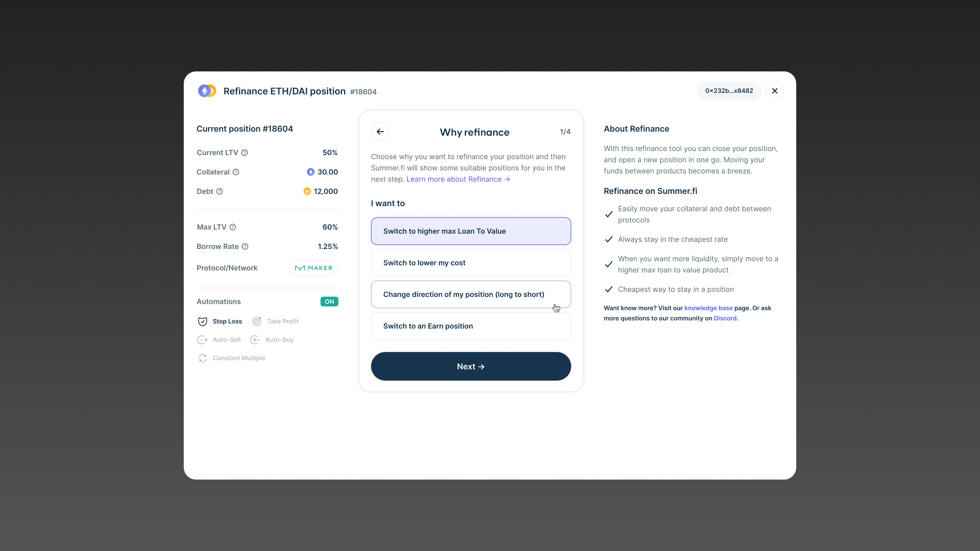Click the Stop Loss shield icon

pos(202,321)
